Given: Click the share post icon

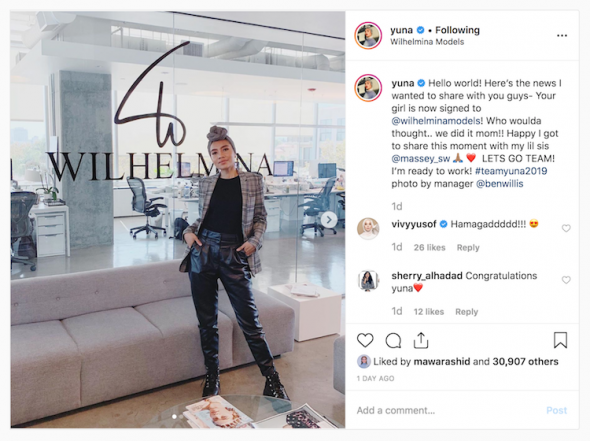Looking at the screenshot, I should coord(421,340).
